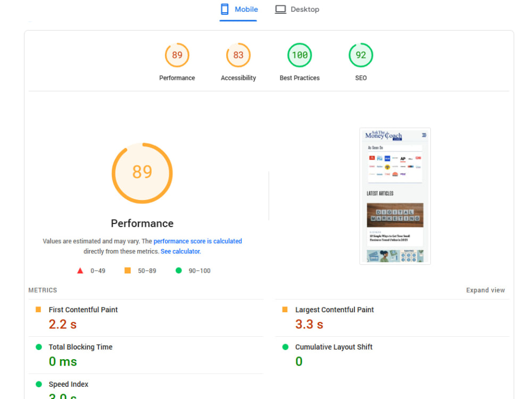The image size is (532, 399).
Task: Open the Performance score gauge 89
Action: coord(177,55)
